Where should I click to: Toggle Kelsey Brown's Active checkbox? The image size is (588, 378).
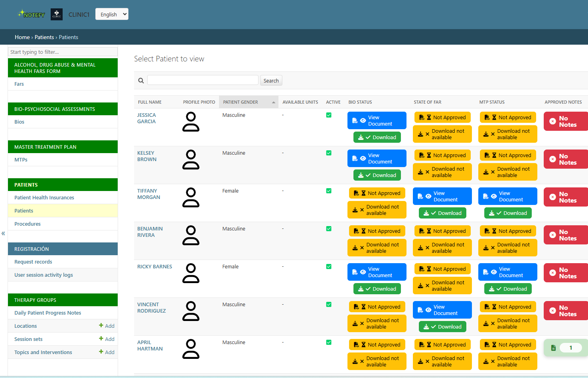click(x=329, y=153)
